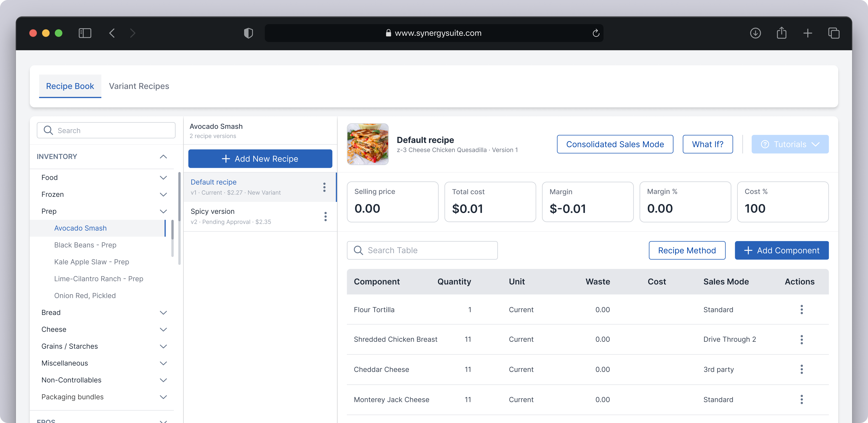This screenshot has width=868, height=423.
Task: Click the Waste column header
Action: [597, 282]
